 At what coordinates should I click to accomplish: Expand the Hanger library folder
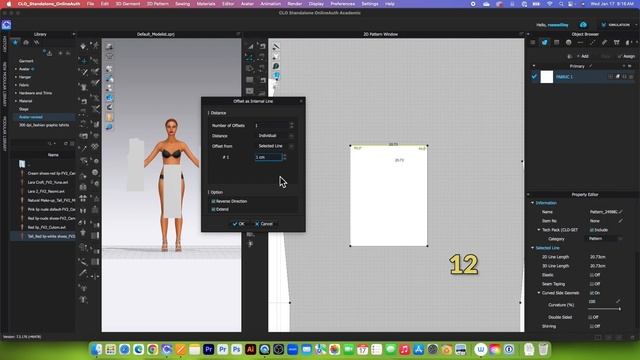point(16,77)
